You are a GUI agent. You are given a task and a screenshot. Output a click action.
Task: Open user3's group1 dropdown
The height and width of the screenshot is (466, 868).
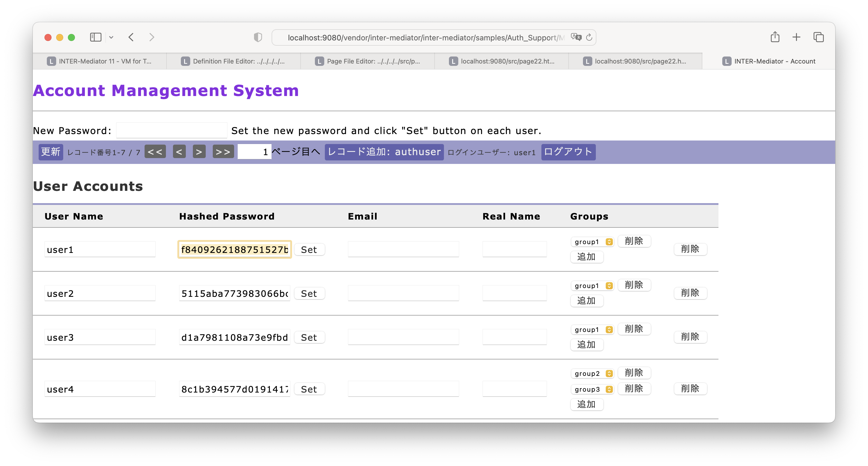(592, 330)
